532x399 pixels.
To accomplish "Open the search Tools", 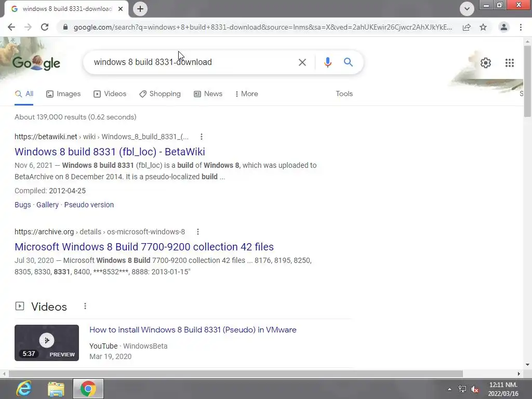I will pos(344,94).
